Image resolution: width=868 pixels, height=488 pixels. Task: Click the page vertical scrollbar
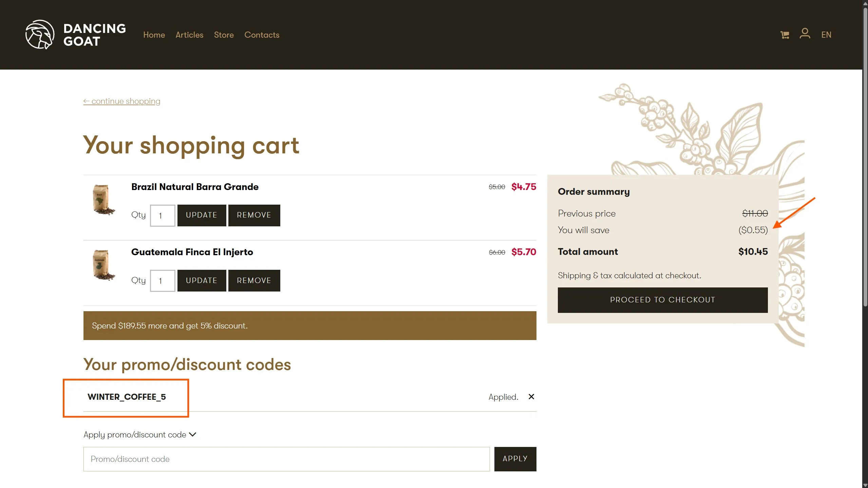(865, 156)
